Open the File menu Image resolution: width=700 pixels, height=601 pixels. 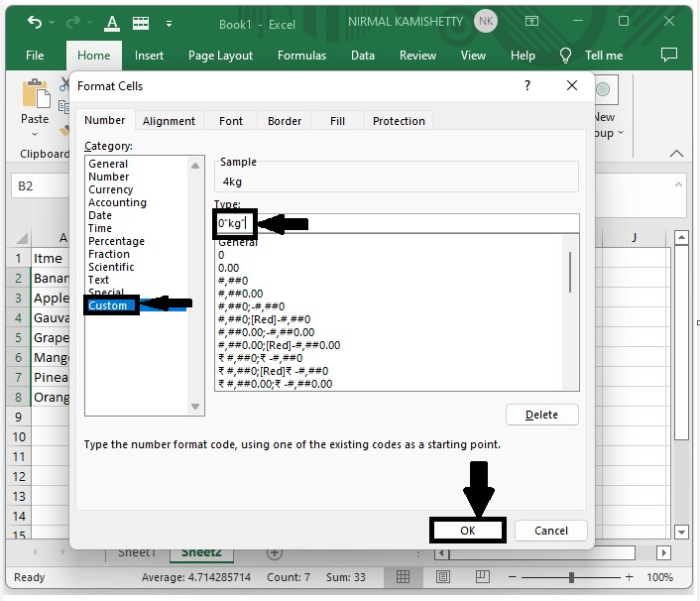[x=35, y=55]
